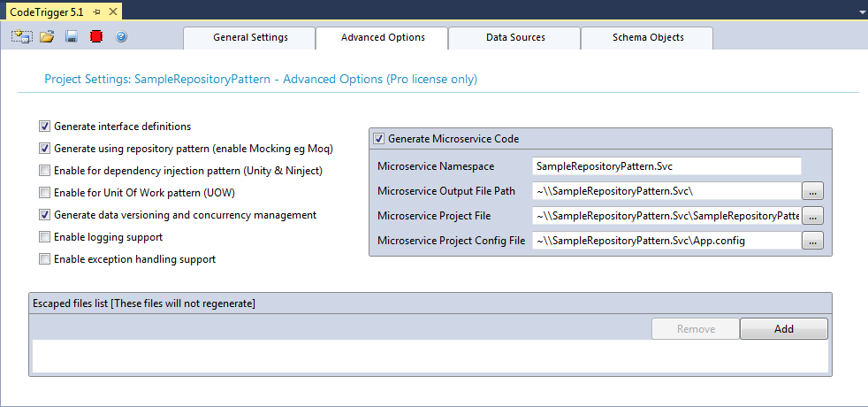Open the Schema Objects tab

(647, 38)
